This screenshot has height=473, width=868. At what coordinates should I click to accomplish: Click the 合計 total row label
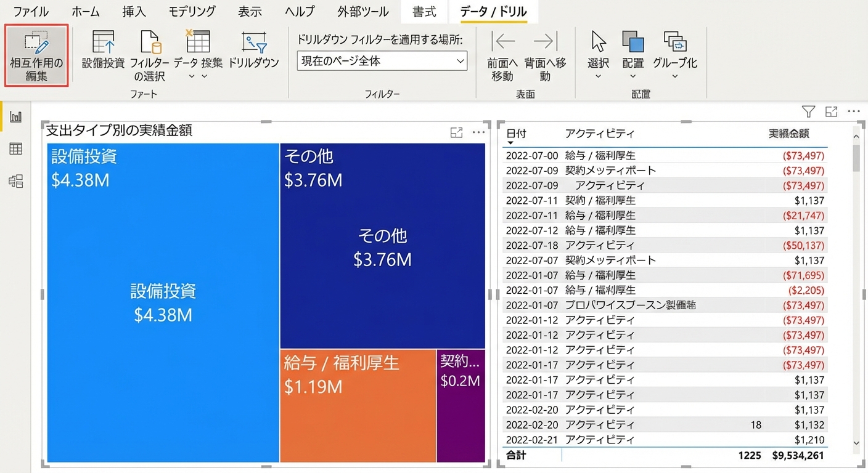(x=516, y=456)
